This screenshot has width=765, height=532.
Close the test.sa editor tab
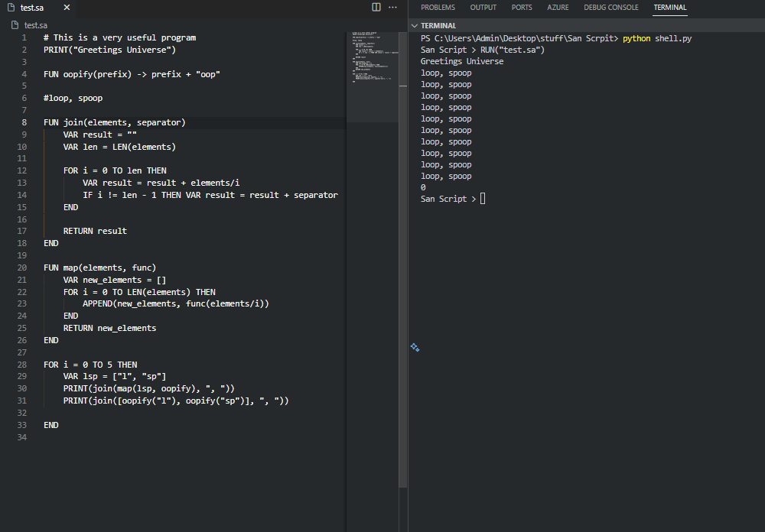click(x=67, y=8)
